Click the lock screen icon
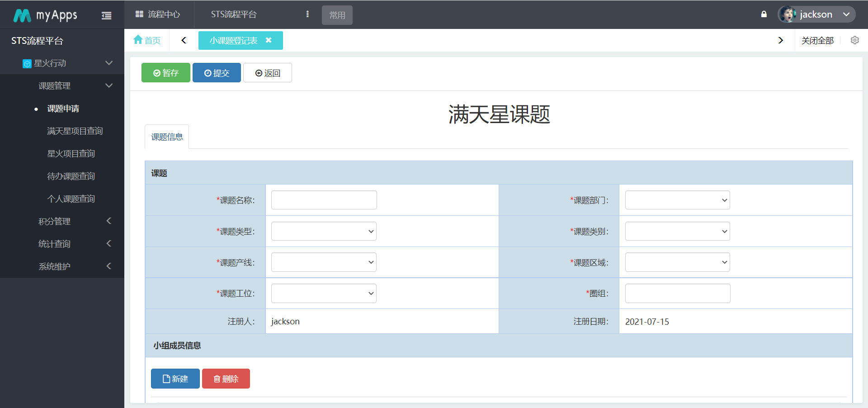This screenshot has height=408, width=868. pos(764,14)
